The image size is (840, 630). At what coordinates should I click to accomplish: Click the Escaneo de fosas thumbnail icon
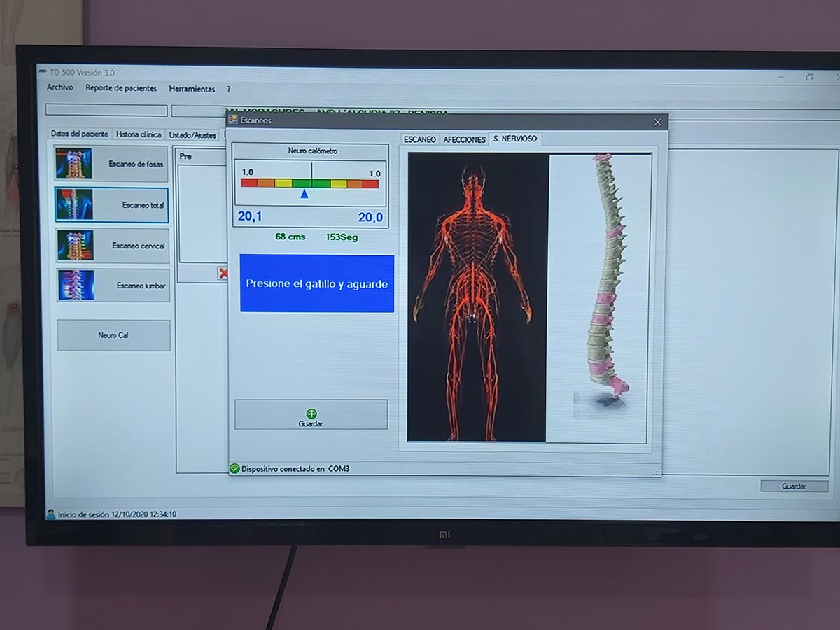click(x=73, y=163)
